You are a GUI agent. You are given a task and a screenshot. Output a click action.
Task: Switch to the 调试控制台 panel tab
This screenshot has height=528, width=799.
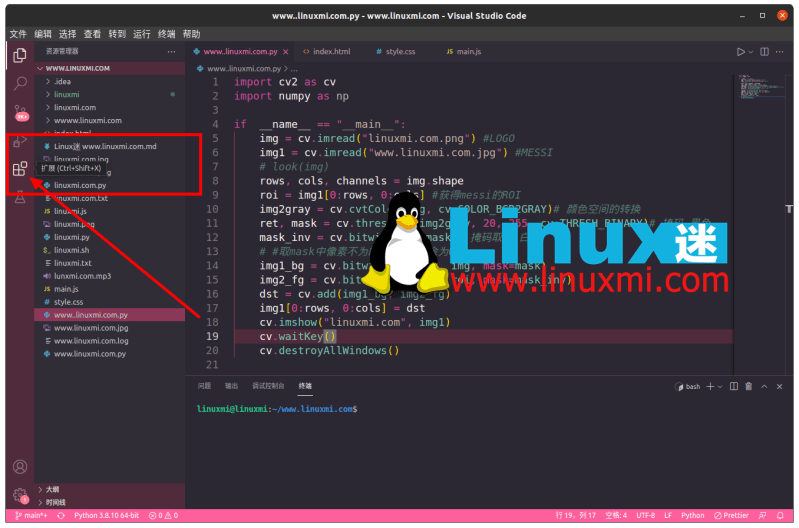click(x=268, y=386)
